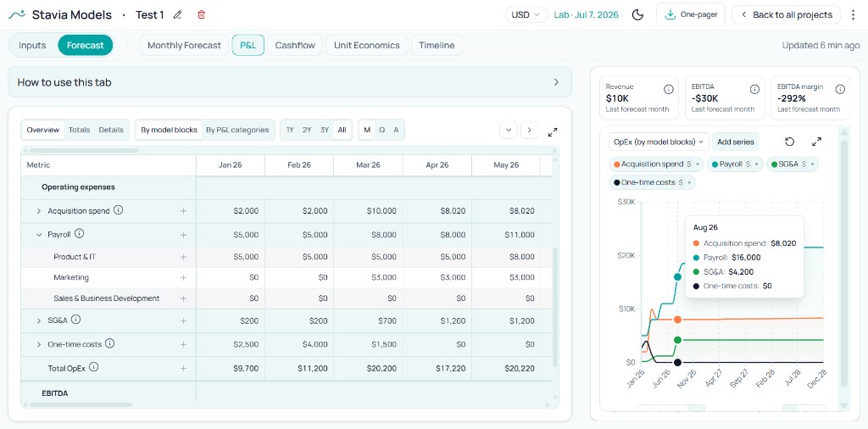Remove the Payroll series chip
The height and width of the screenshot is (429, 868).
pyautogui.click(x=757, y=164)
